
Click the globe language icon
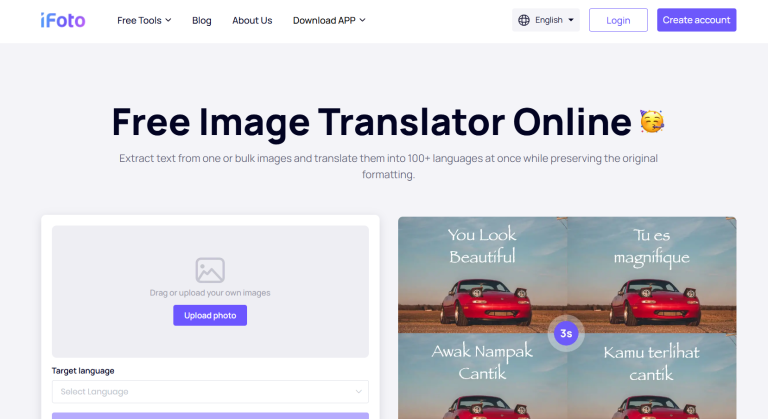525,20
